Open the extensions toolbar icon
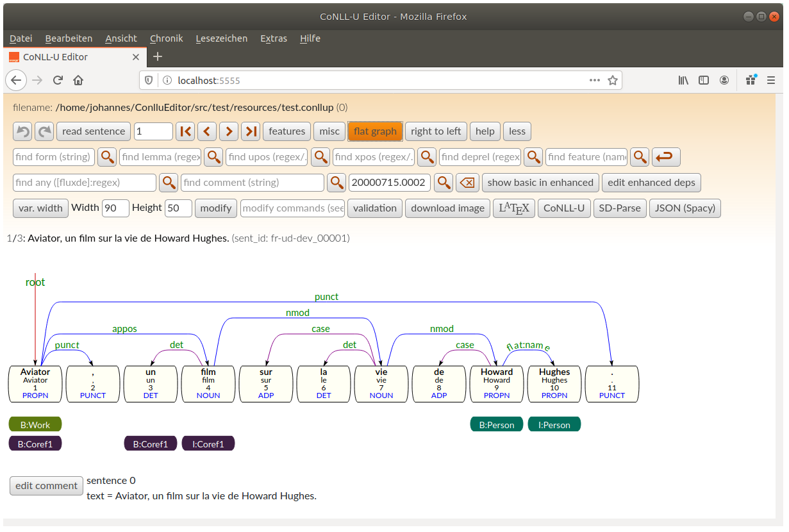This screenshot has width=789, height=532. click(751, 80)
